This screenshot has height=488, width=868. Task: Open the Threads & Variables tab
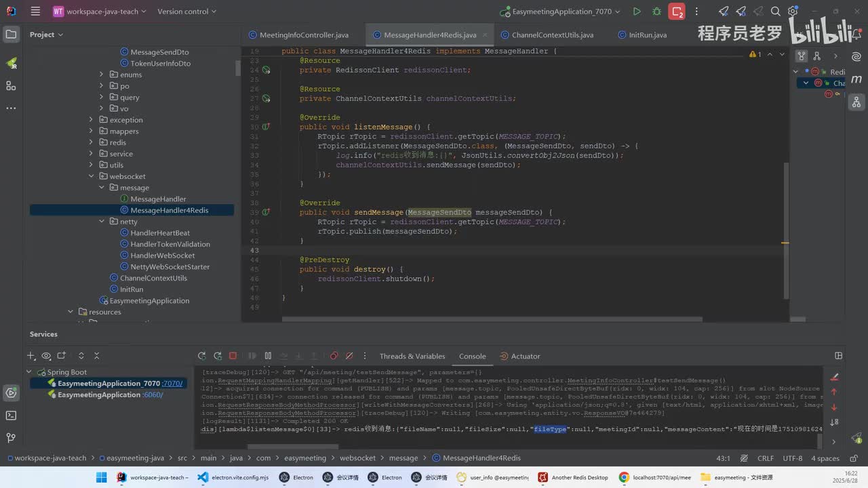(412, 357)
